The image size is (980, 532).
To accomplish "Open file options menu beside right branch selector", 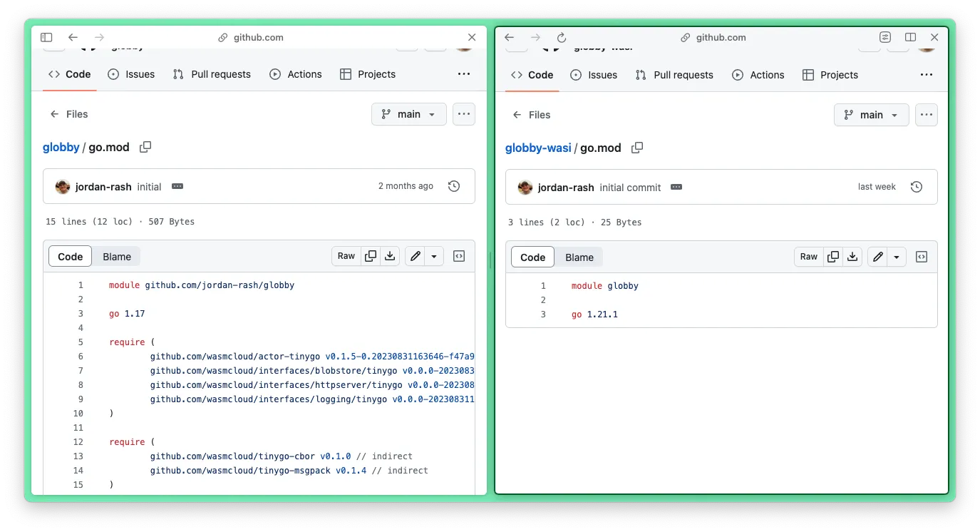I will point(927,115).
